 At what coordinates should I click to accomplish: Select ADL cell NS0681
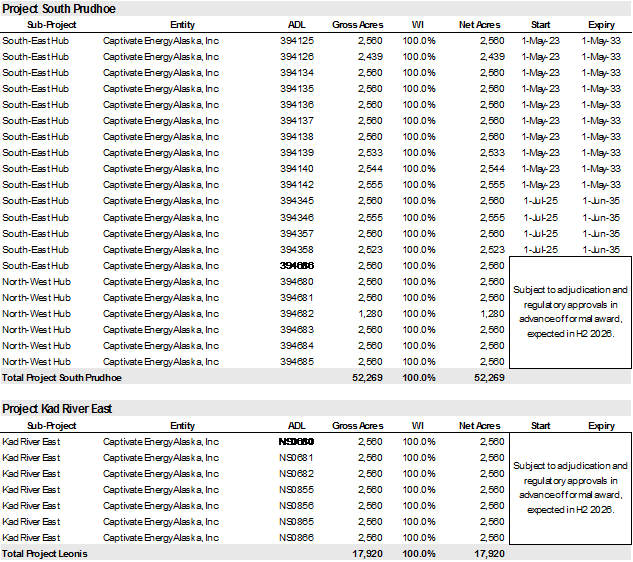(x=297, y=458)
